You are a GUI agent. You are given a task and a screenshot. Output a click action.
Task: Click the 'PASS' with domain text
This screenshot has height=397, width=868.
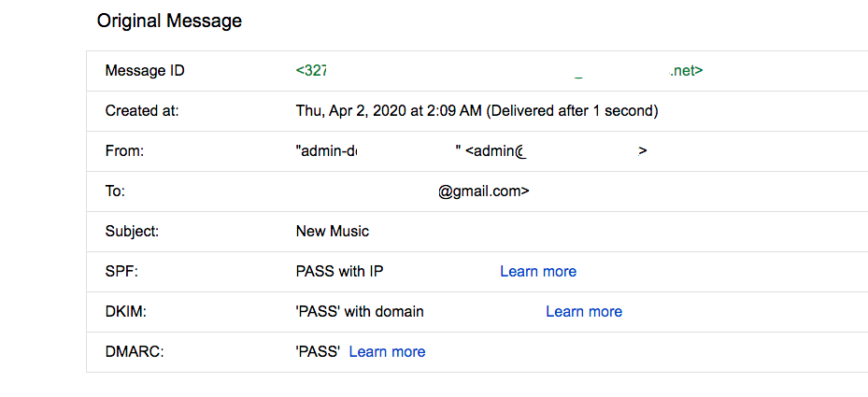tap(360, 312)
